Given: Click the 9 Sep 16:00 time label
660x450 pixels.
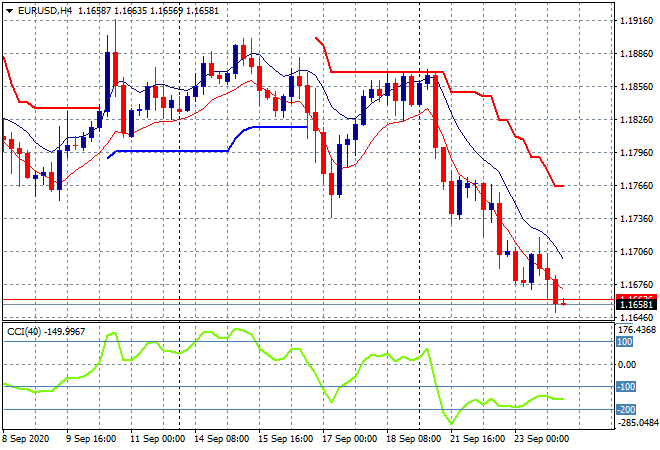Looking at the screenshot, I should pyautogui.click(x=90, y=439).
